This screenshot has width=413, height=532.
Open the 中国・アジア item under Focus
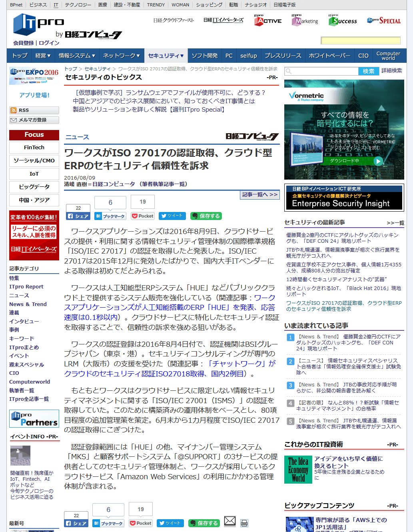tap(34, 200)
